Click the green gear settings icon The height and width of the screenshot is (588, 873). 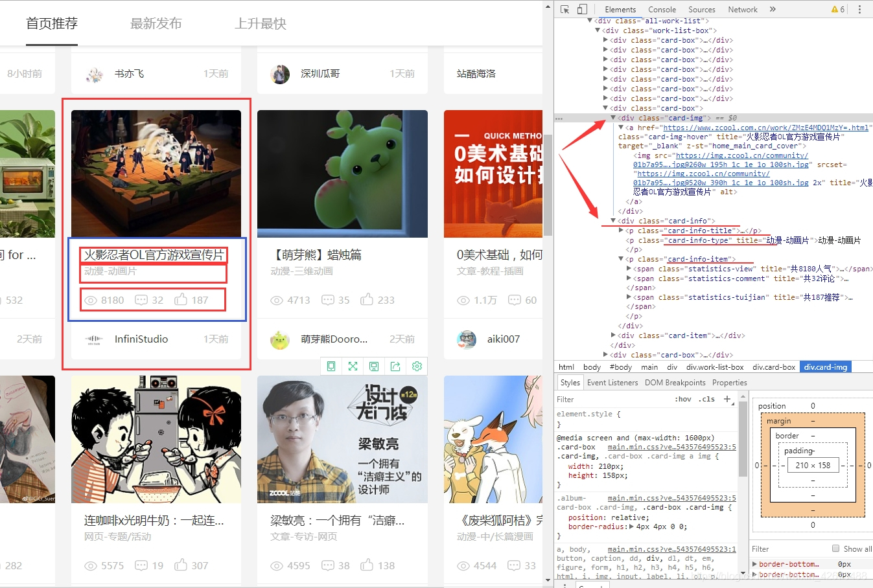click(417, 366)
